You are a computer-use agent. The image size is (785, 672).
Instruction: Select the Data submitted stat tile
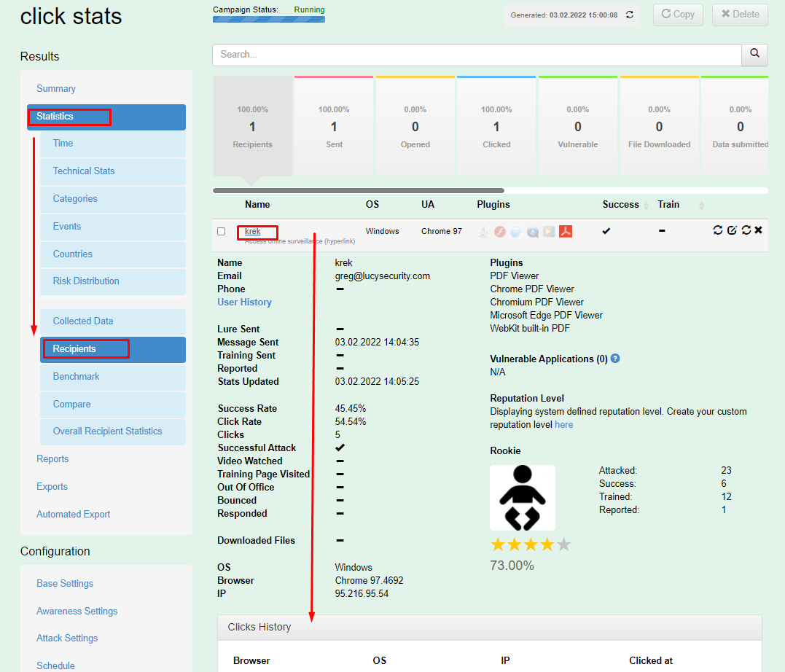(735, 126)
